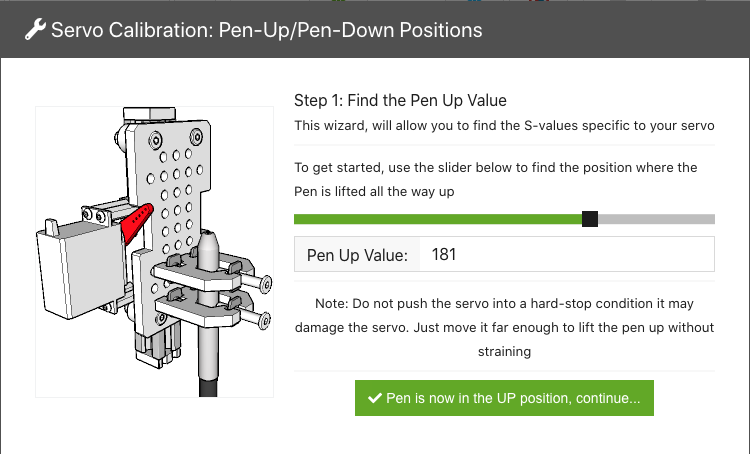750x454 pixels.
Task: Click the black slider handle
Action: (x=590, y=219)
